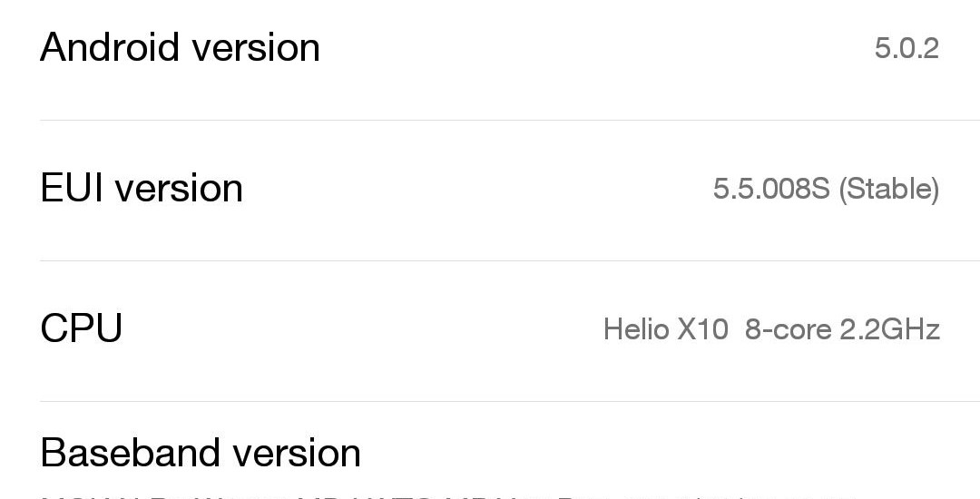Tap the Android version label
The height and width of the screenshot is (499, 980).
coord(180,47)
